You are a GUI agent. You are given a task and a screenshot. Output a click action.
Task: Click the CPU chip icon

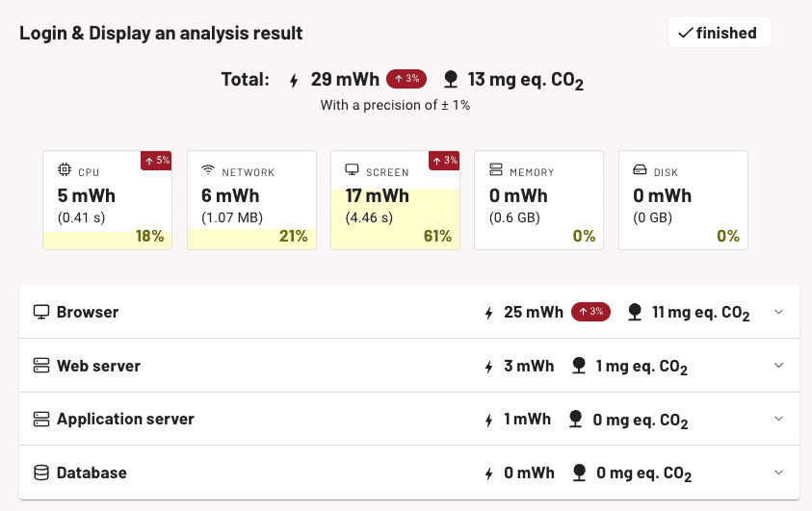point(65,170)
